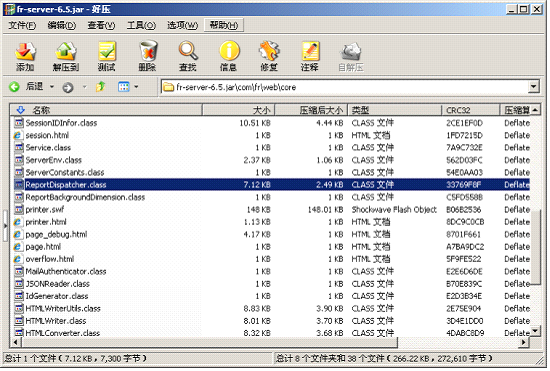
Task: Click the Shockwave Flash Object type cell
Action: coord(394,210)
